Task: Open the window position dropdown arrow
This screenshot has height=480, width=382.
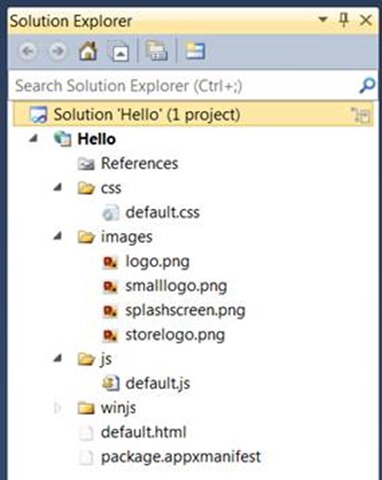Action: (x=323, y=19)
